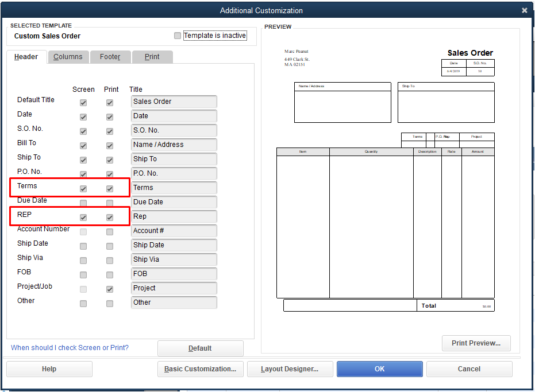Edit the Project title field

coord(174,288)
